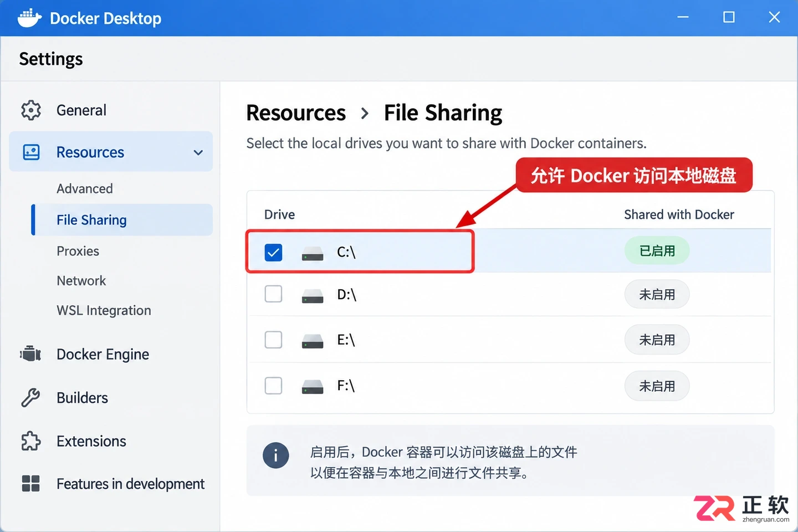The width and height of the screenshot is (798, 532).
Task: Open the Builders settings
Action: [82, 398]
